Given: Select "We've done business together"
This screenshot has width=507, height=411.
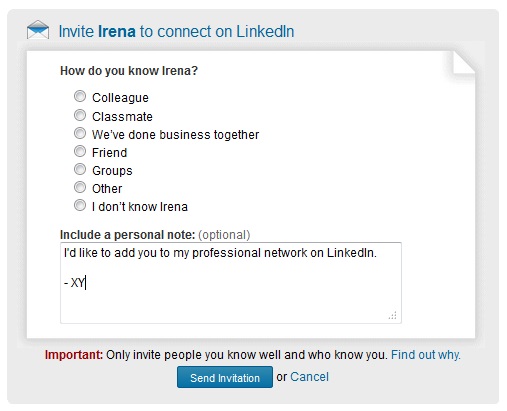Looking at the screenshot, I should click(80, 133).
